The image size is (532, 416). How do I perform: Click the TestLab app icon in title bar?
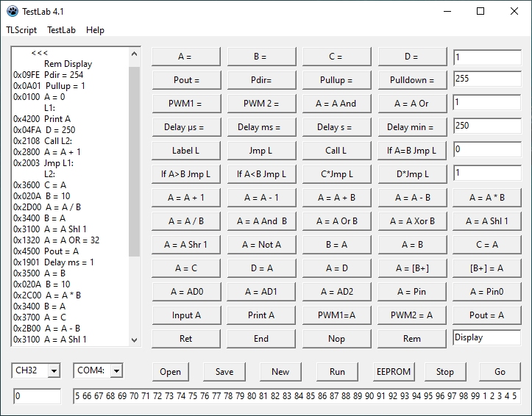(12, 11)
